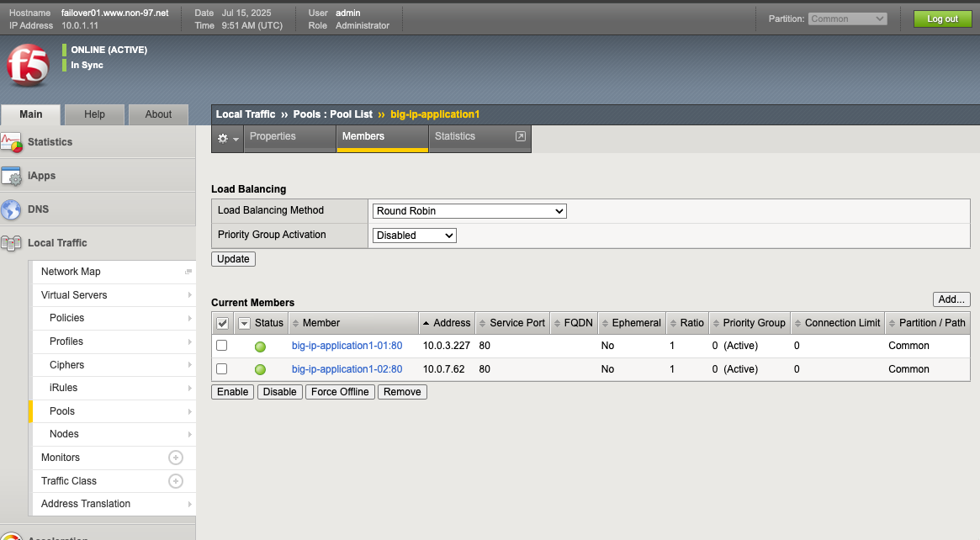
Task: Click the Local Traffic icon
Action: pyautogui.click(x=11, y=243)
